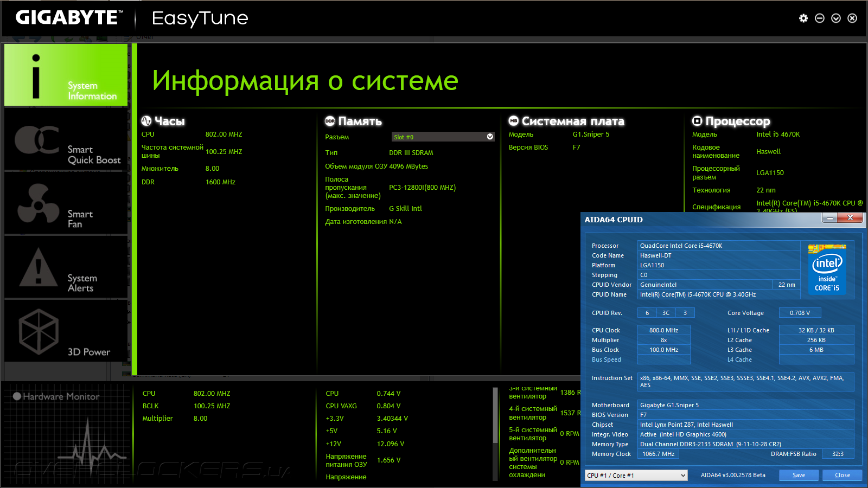The image size is (868, 488).
Task: Expand the memory Slot #0 dropdown
Action: (x=443, y=137)
